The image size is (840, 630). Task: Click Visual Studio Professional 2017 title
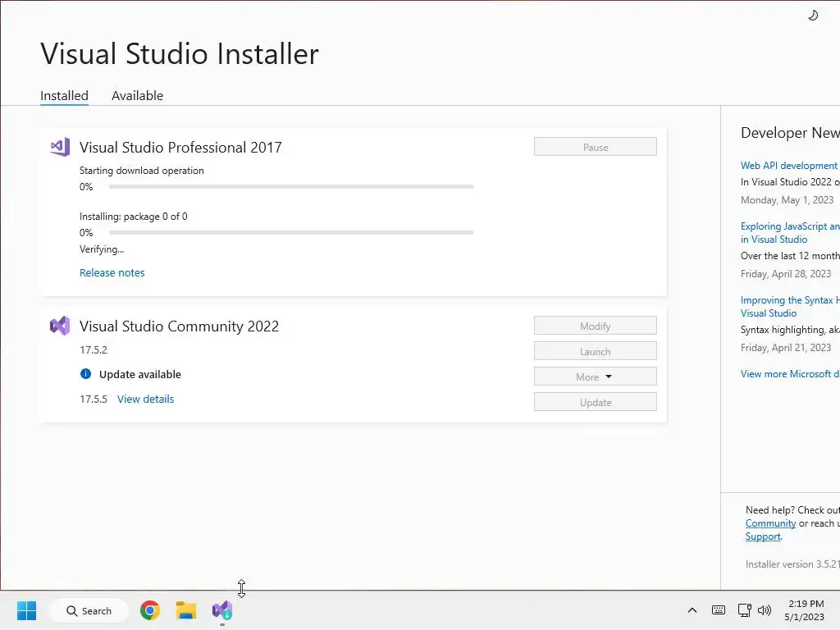180,148
